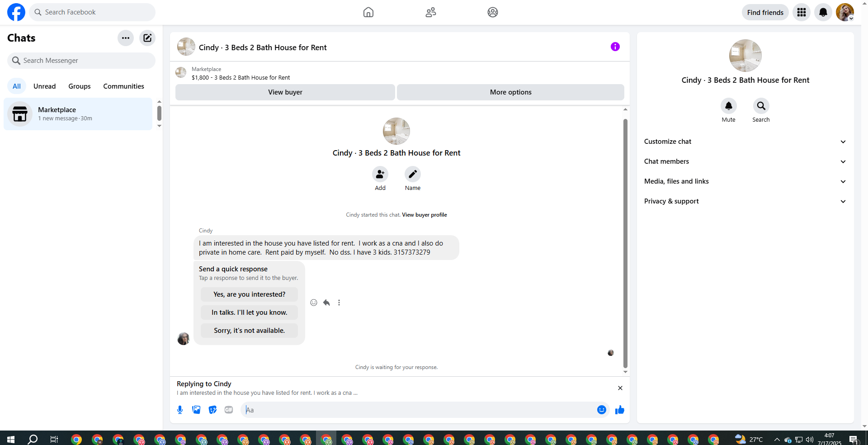Start a new message with compose icon
Viewport: 868px width, 445px height.
point(147,38)
